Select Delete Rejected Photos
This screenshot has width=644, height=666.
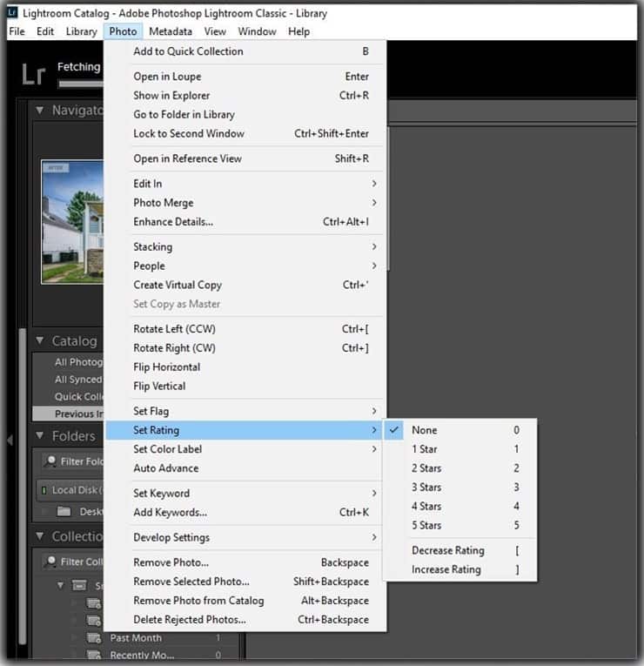point(190,620)
